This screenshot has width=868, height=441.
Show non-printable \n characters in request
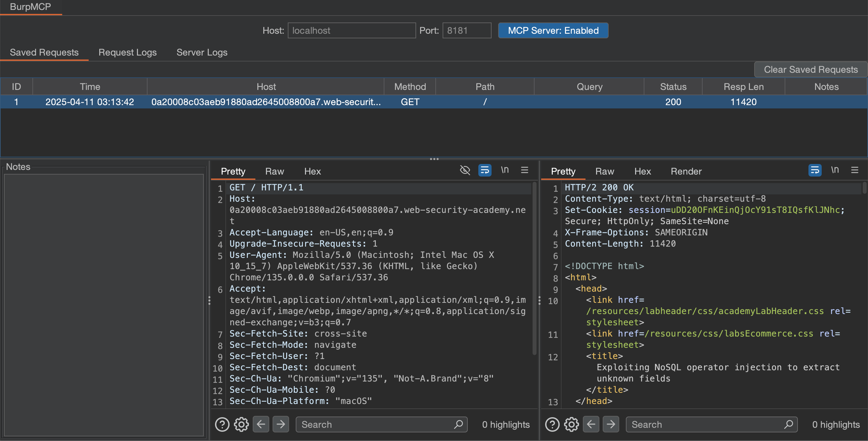click(x=504, y=170)
